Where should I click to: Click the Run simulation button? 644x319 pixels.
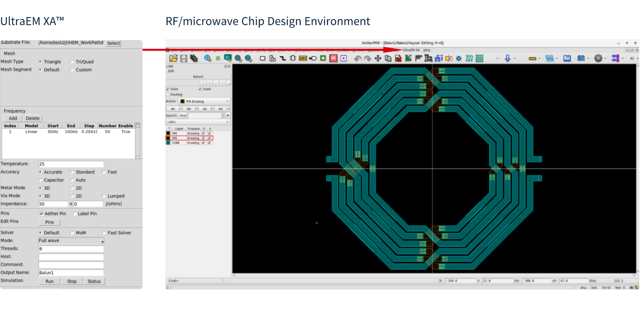[x=50, y=281]
